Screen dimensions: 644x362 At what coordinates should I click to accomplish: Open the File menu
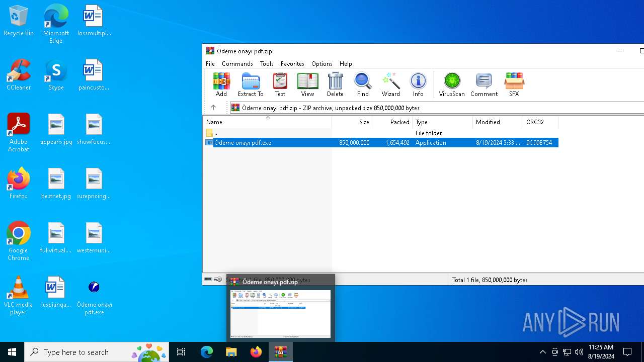(210, 64)
